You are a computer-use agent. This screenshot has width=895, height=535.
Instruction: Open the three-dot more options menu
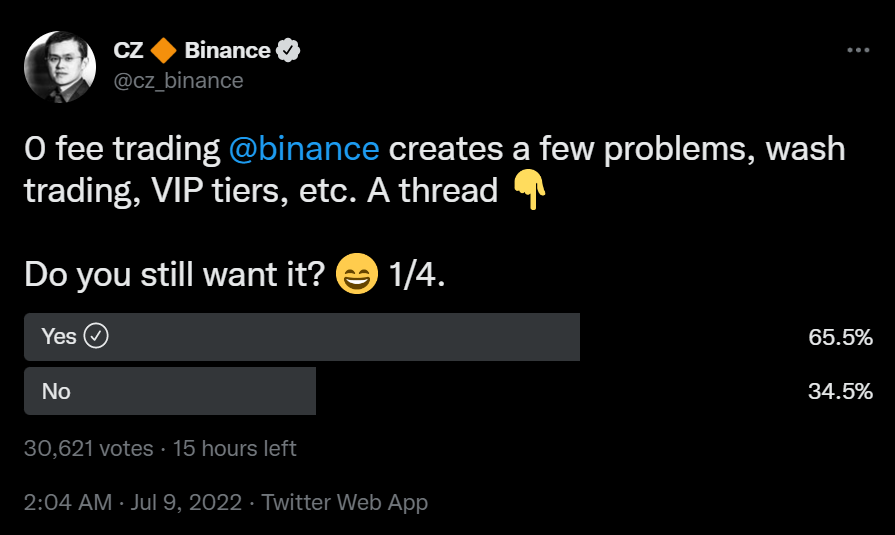point(858,50)
